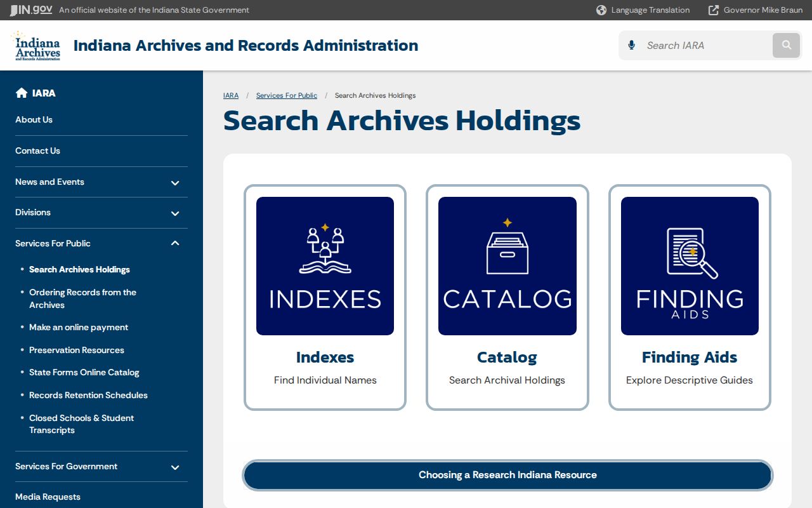Screen dimensions: 812x508
Task: Click the microphone voice search icon
Action: (x=631, y=45)
